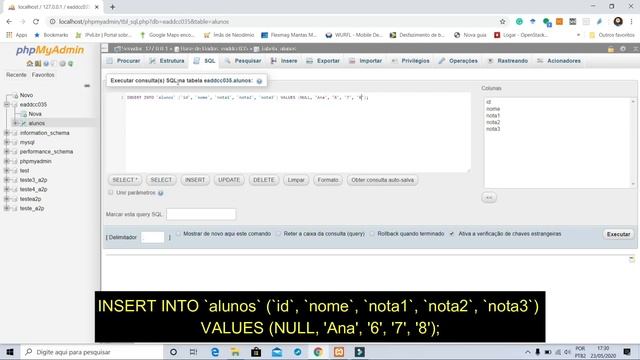
Task: Click page settings gear icon in header
Action: [623, 49]
